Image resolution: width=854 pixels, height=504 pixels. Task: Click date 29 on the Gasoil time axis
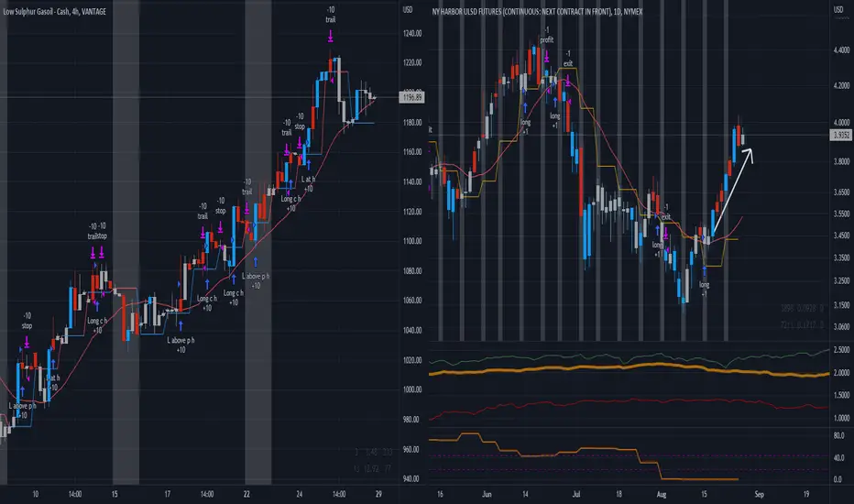tap(378, 494)
